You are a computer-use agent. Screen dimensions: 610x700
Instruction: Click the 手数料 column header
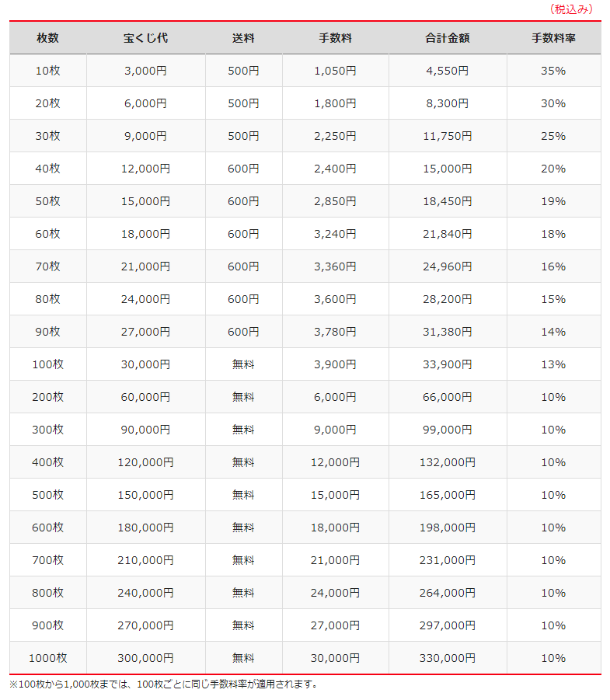(x=336, y=38)
